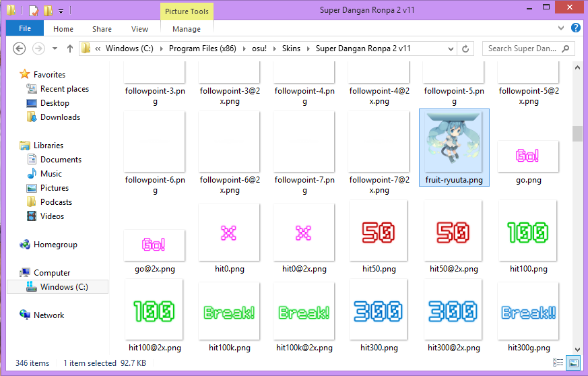Switch to the View ribbon tab
The height and width of the screenshot is (376, 588).
point(139,29)
